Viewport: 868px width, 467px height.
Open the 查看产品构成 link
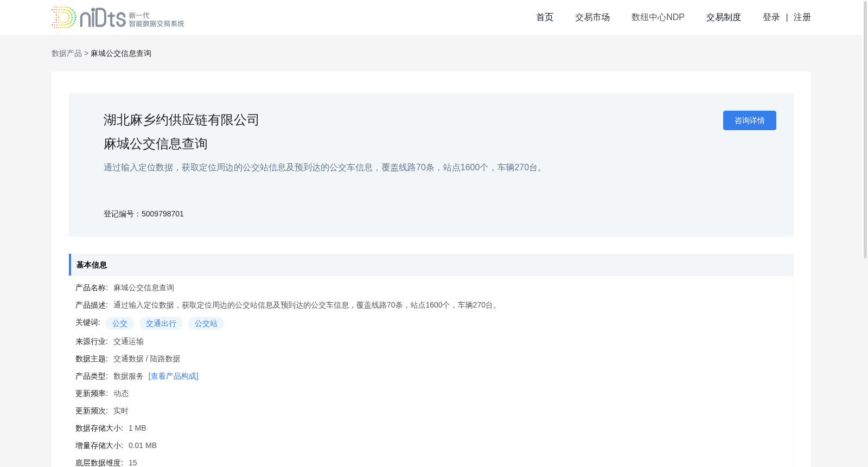(174, 376)
